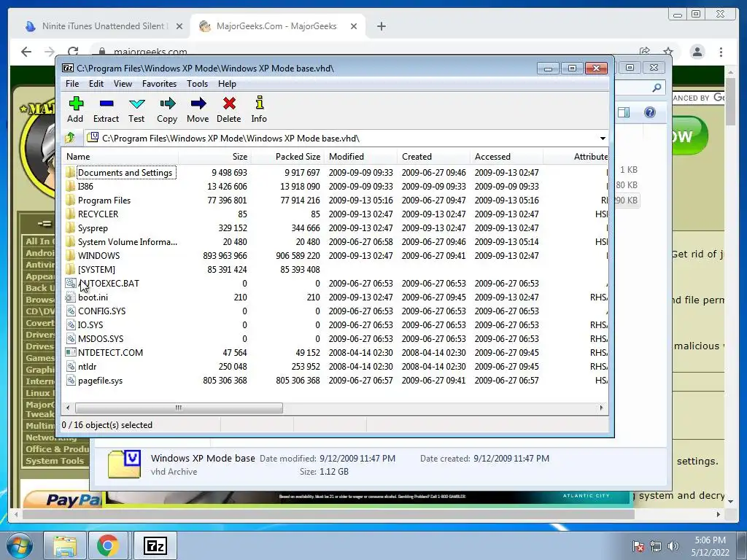Open a new Chrome tab
747x560 pixels.
(x=381, y=26)
